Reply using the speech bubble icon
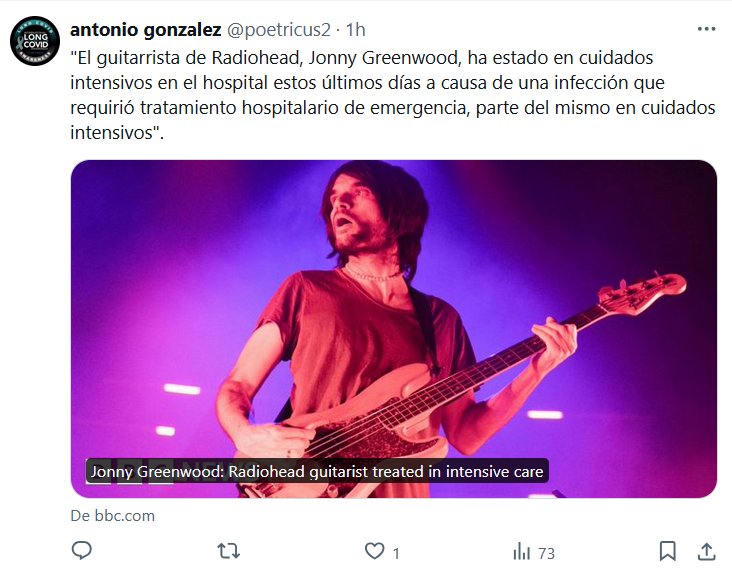 (81, 551)
